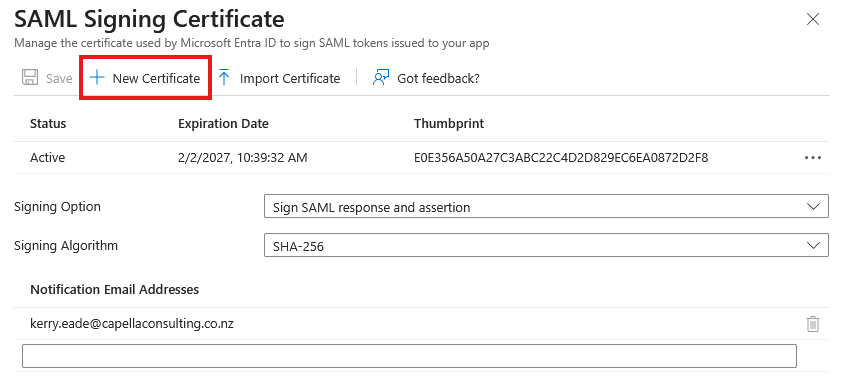Click the Got feedback? link text
The height and width of the screenshot is (387, 844).
[x=438, y=79]
